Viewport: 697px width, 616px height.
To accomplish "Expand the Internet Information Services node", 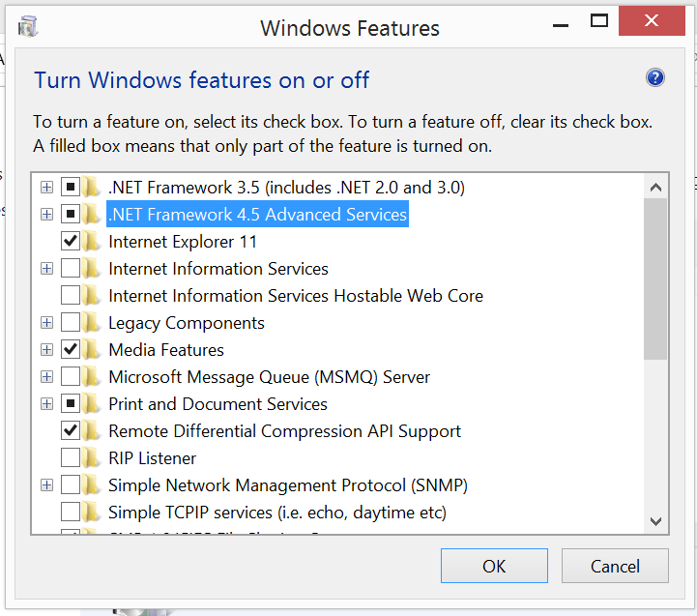I will [x=46, y=269].
